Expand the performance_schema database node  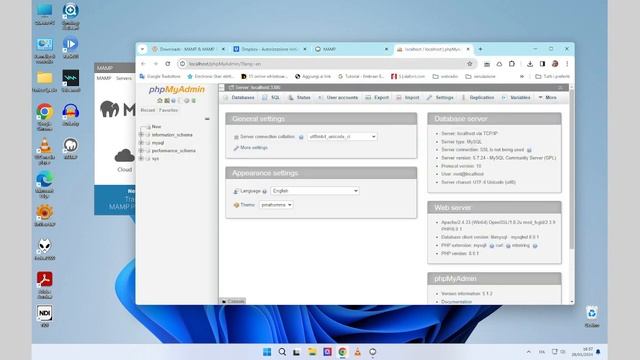coord(141,151)
